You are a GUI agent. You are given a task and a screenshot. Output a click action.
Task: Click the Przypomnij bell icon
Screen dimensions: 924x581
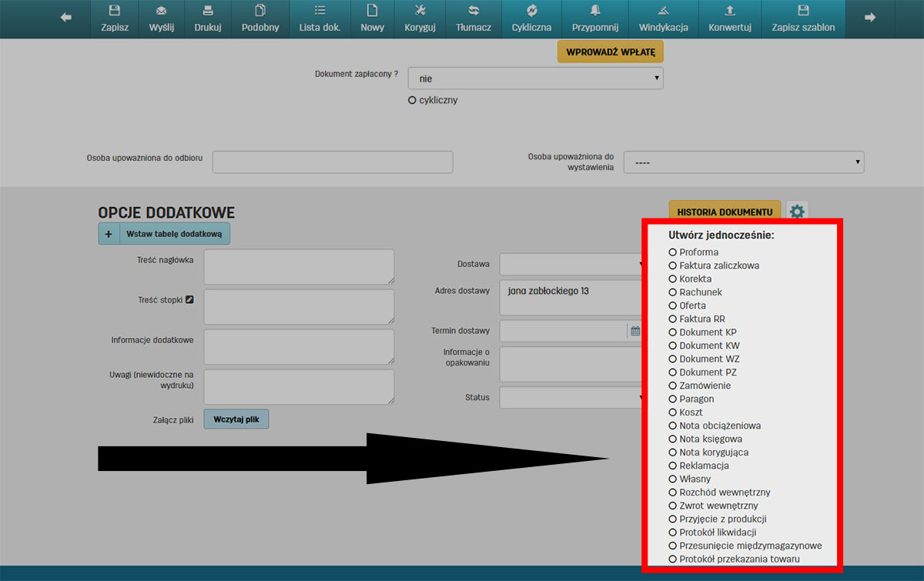pos(594,11)
